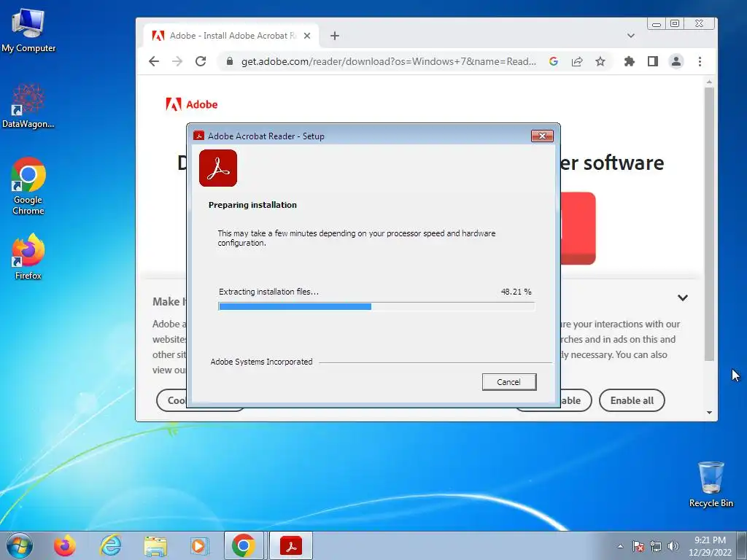Open Windows Explorer folder in taskbar

tap(155, 545)
